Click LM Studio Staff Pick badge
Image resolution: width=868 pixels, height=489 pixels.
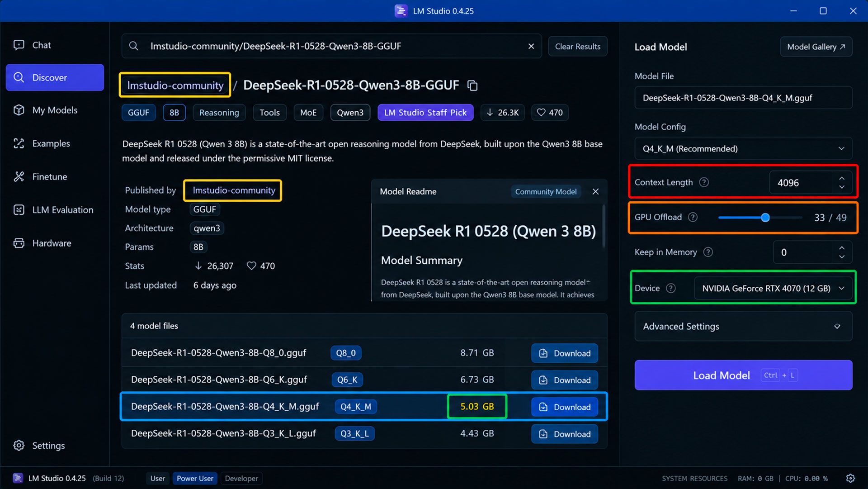pyautogui.click(x=425, y=113)
